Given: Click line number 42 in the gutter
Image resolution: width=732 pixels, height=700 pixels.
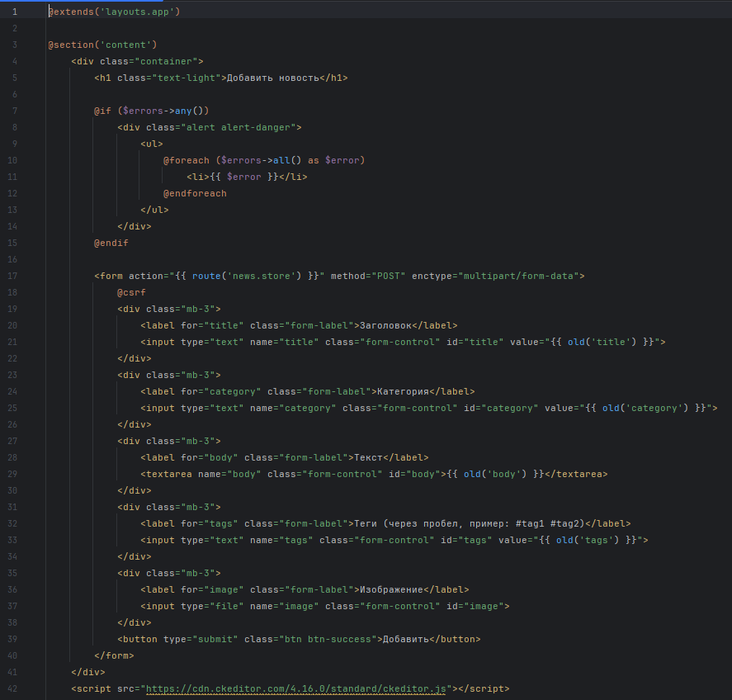Looking at the screenshot, I should pos(12,688).
